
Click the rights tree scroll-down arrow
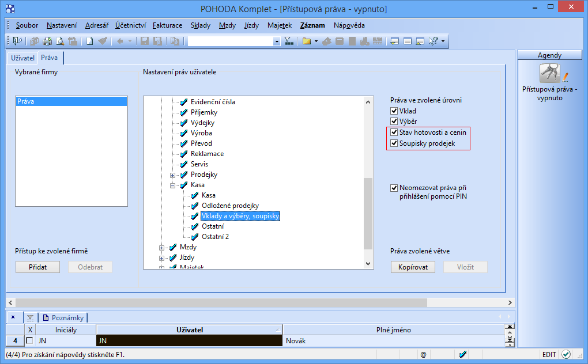(368, 264)
